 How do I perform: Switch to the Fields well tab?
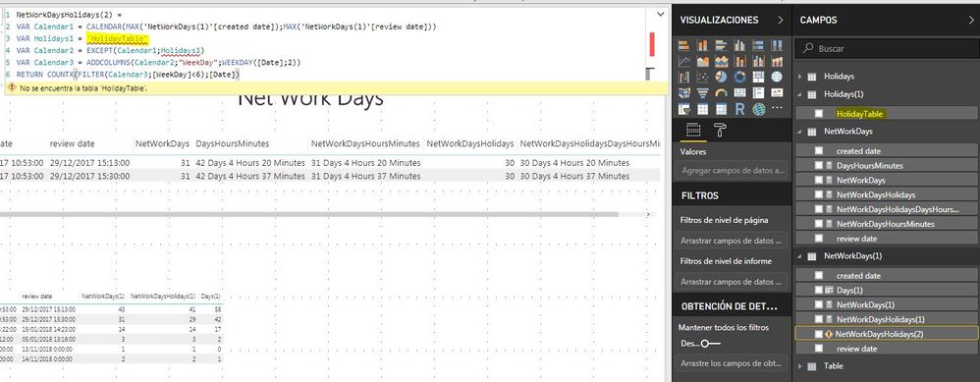tap(693, 130)
